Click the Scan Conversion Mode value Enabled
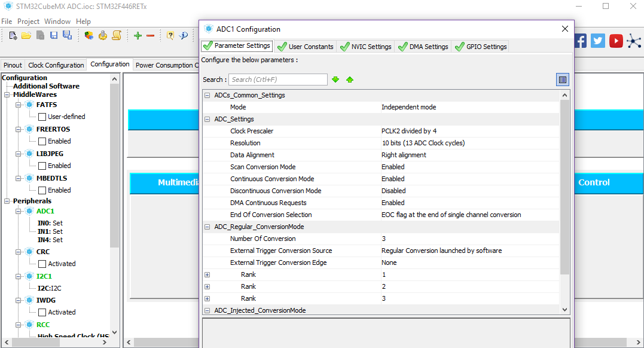Image resolution: width=644 pixels, height=348 pixels. pos(393,167)
